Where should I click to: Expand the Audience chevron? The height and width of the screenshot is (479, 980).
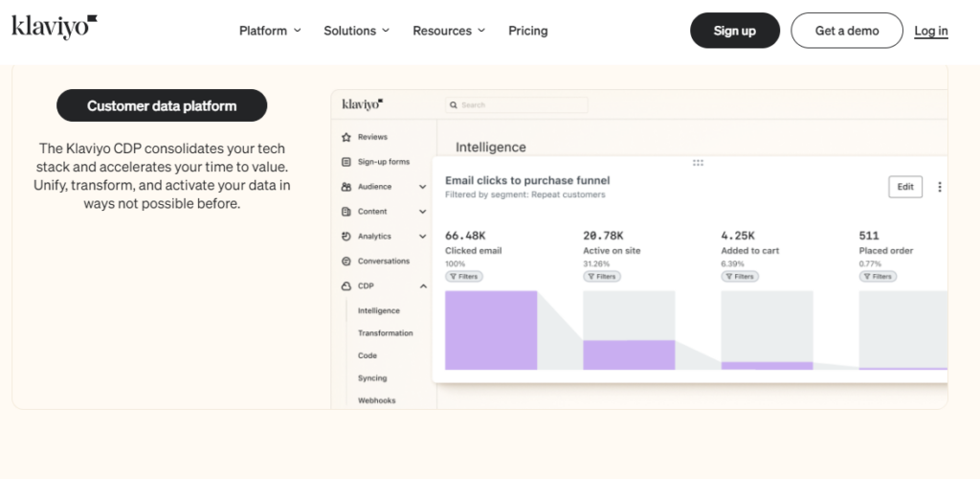tap(422, 187)
